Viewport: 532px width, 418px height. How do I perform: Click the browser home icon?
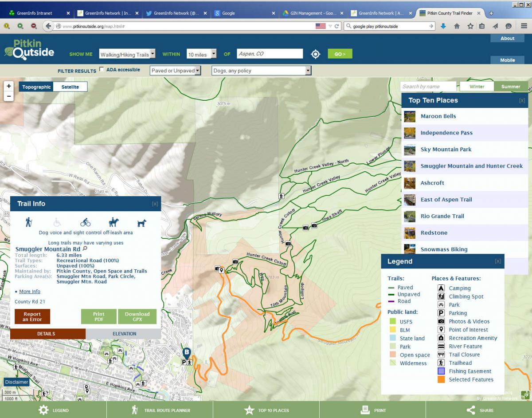(457, 26)
